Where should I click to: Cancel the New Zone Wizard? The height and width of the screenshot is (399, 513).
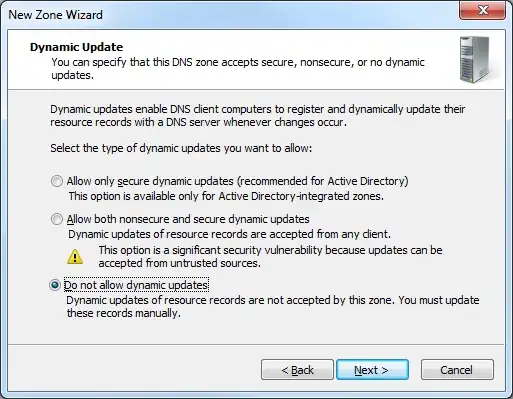click(457, 370)
